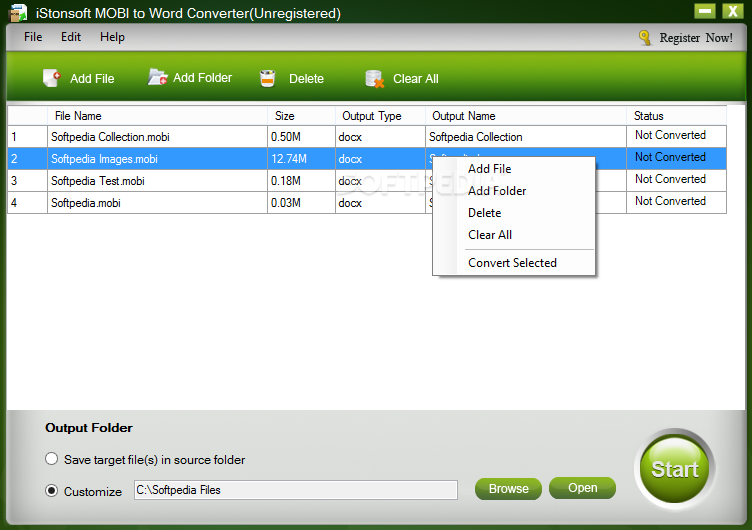This screenshot has height=530, width=752.
Task: Select Save target file(s) in source folder
Action: tap(51, 459)
